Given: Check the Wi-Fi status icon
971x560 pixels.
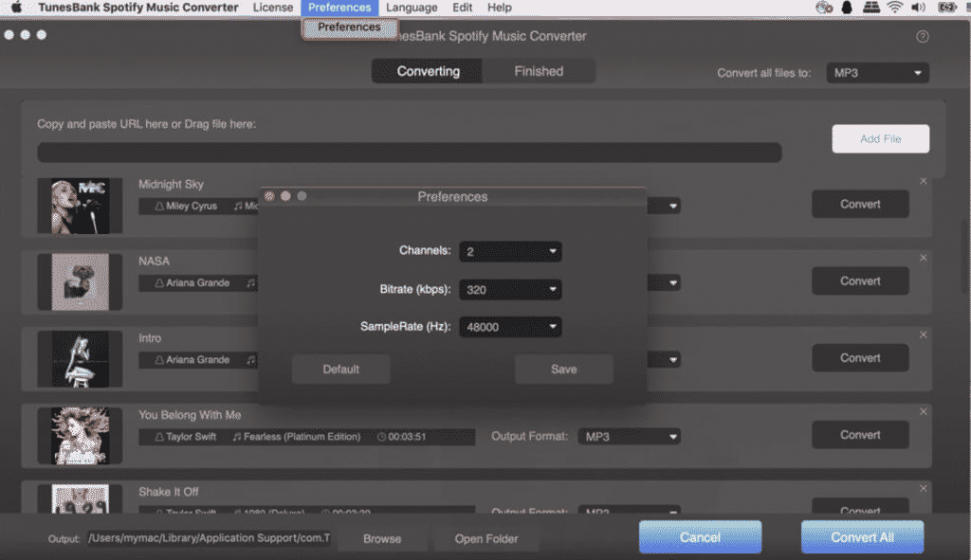Looking at the screenshot, I should pos(894,8).
